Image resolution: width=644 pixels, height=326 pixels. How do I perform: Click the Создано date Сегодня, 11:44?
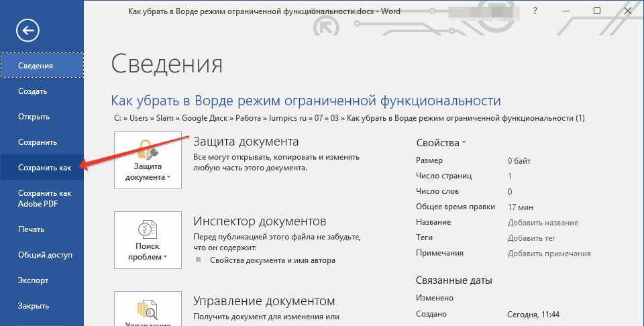533,315
